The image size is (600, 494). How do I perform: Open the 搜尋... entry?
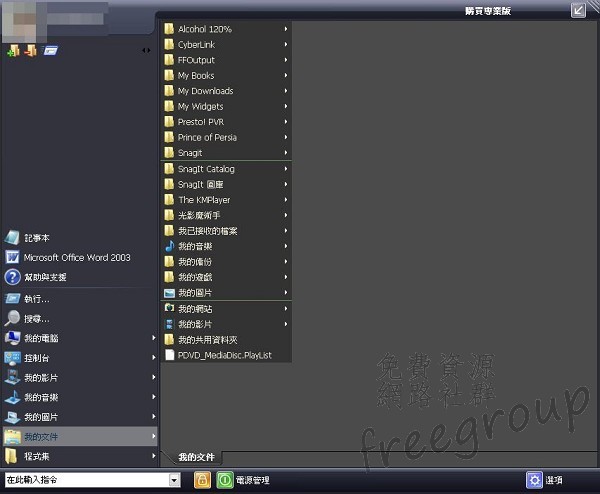click(80, 319)
